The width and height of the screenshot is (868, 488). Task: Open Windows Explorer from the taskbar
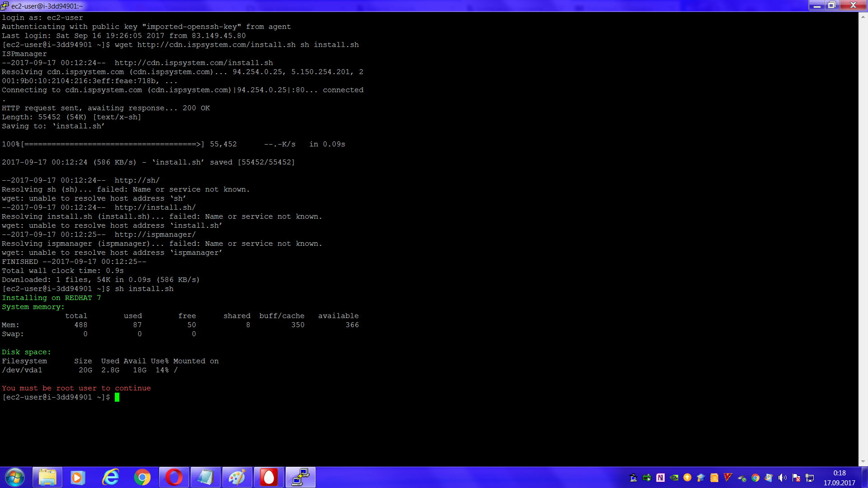click(x=47, y=478)
